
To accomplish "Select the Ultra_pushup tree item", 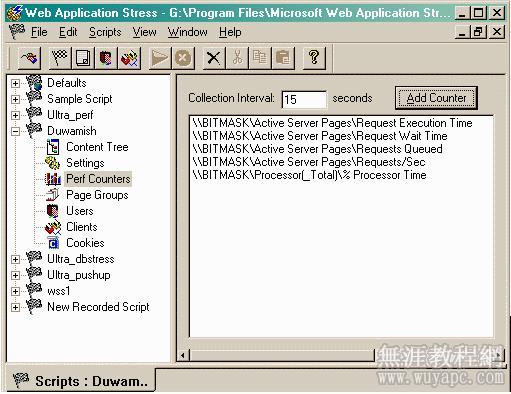I will tap(79, 275).
